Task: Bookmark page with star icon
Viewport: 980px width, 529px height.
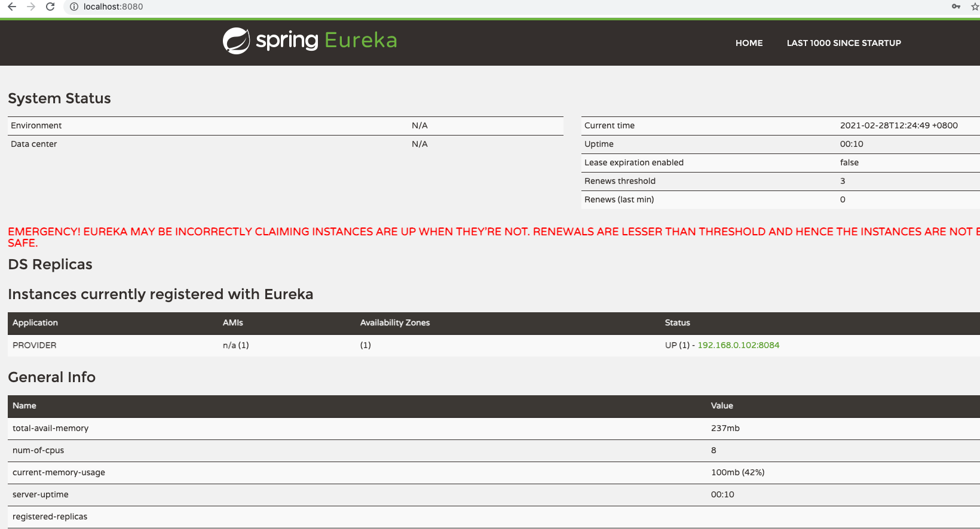Action: [x=975, y=7]
